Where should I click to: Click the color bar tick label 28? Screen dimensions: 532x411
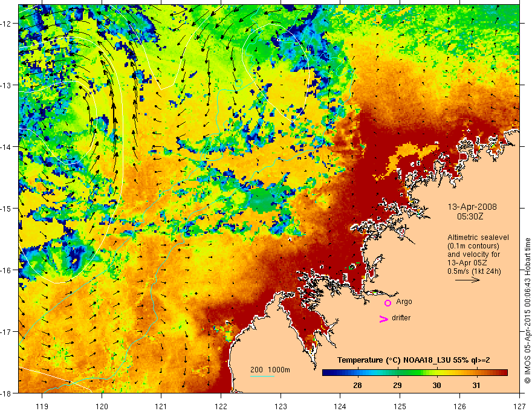coord(357,385)
